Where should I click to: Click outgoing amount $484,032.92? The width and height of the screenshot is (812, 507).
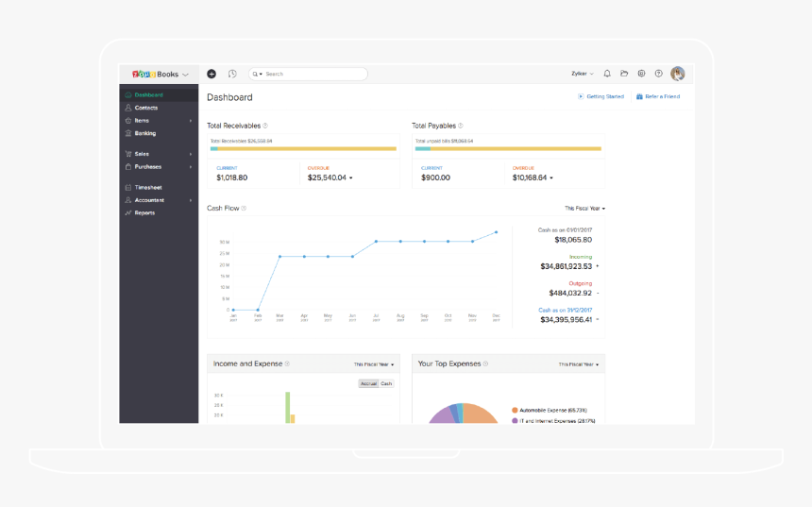[570, 293]
